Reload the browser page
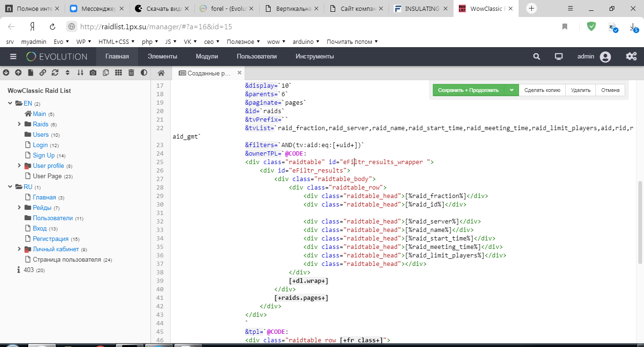This screenshot has height=347, width=644. point(52,27)
